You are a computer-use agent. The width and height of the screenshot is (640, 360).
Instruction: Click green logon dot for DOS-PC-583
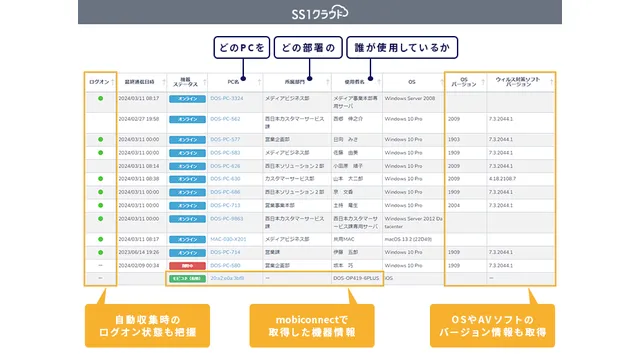(100, 153)
